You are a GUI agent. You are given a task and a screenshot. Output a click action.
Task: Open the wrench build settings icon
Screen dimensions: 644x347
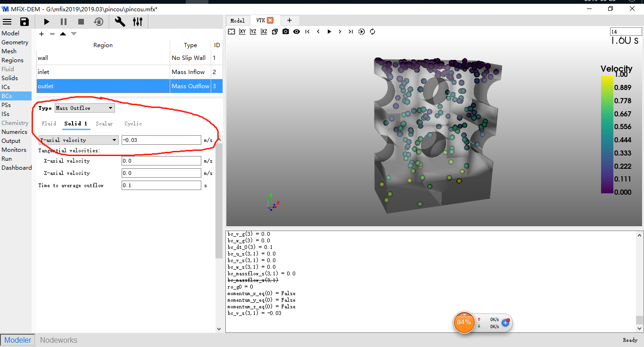click(x=120, y=22)
